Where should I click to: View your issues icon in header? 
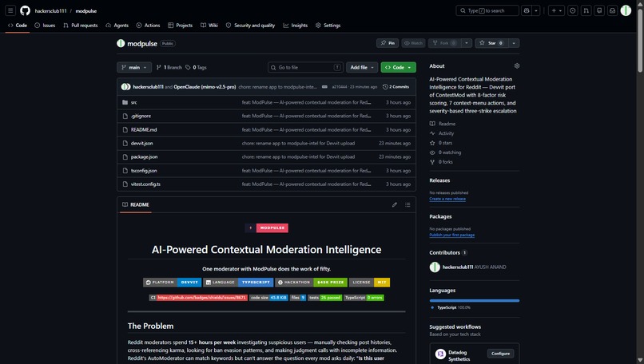[x=573, y=10]
